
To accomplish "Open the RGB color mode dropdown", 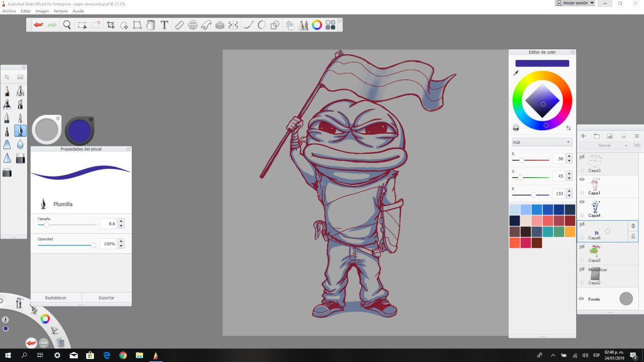I will coord(542,142).
